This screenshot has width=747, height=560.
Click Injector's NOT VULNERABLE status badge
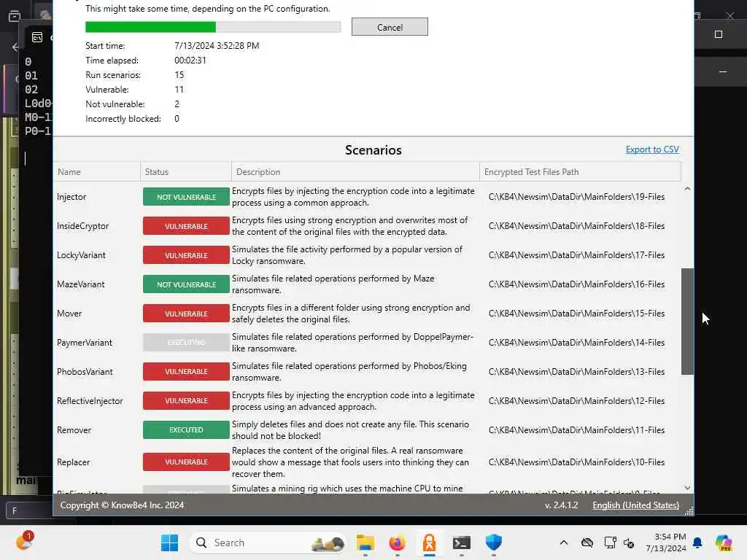pyautogui.click(x=186, y=197)
